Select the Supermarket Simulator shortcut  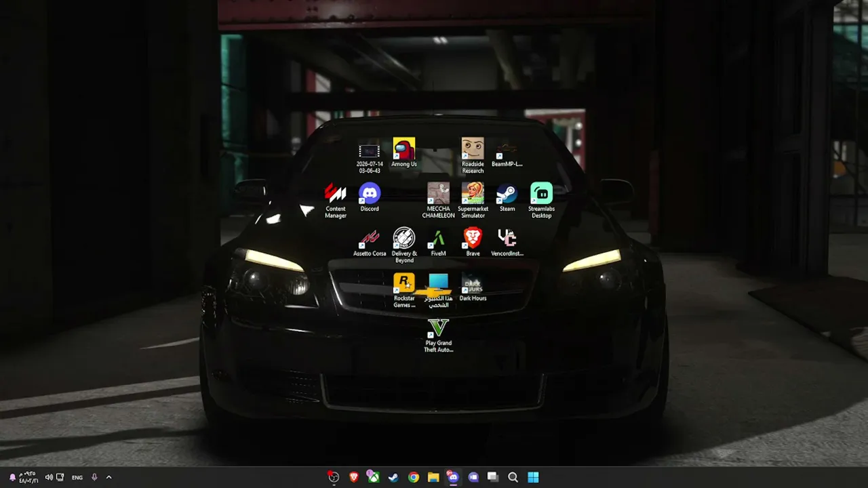pos(473,200)
